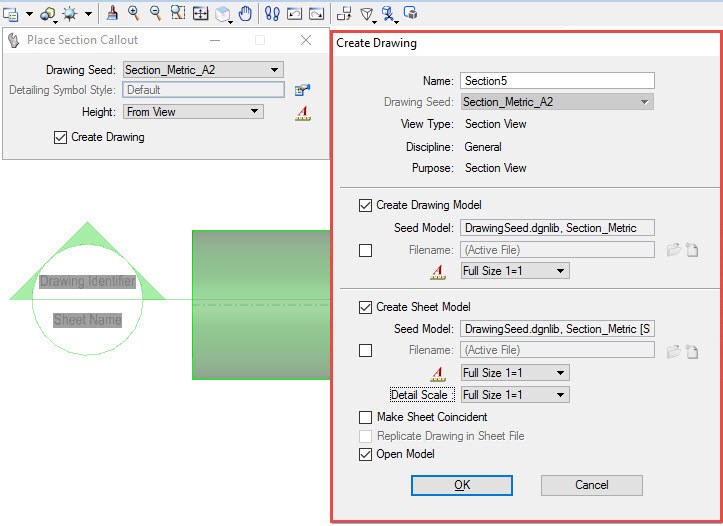
Task: Open the Detailing Symbol Style settings icon
Action: click(302, 90)
